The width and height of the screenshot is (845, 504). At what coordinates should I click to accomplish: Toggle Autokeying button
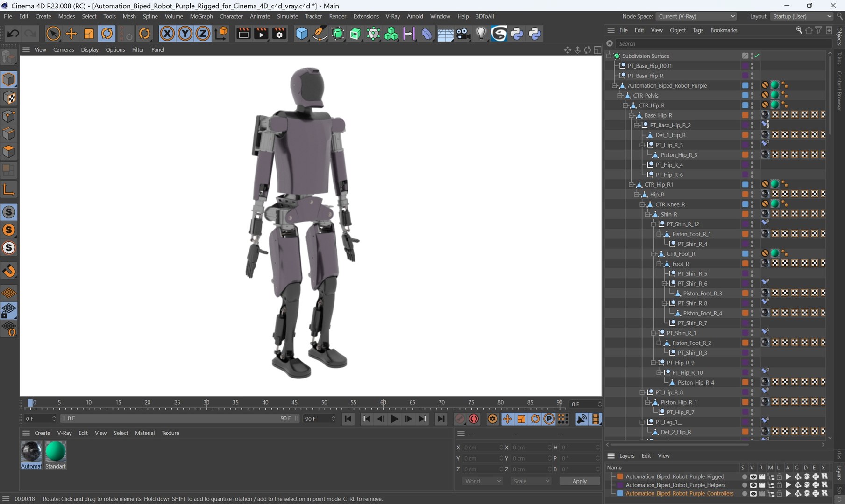(x=474, y=419)
